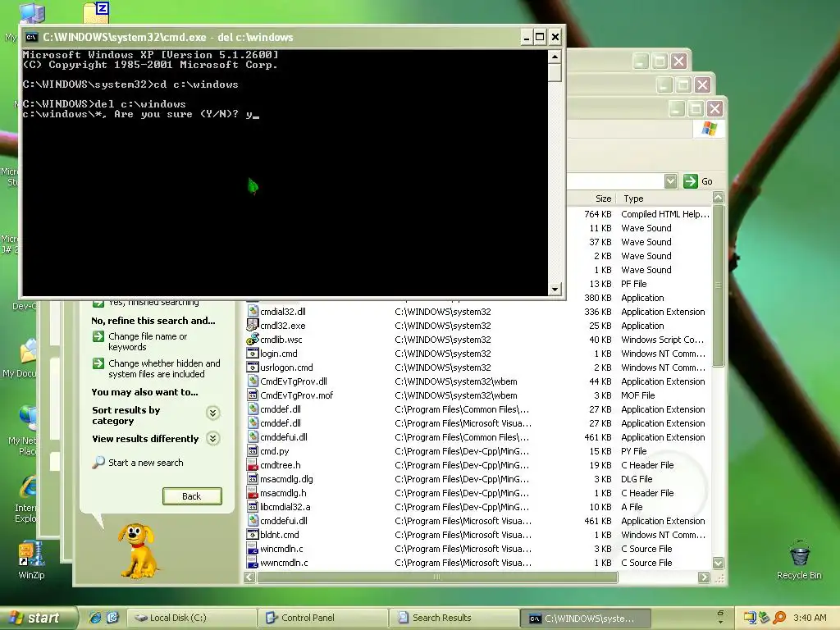The height and width of the screenshot is (630, 840).
Task: Click the cmd.exe title bar icon
Action: pyautogui.click(x=32, y=37)
